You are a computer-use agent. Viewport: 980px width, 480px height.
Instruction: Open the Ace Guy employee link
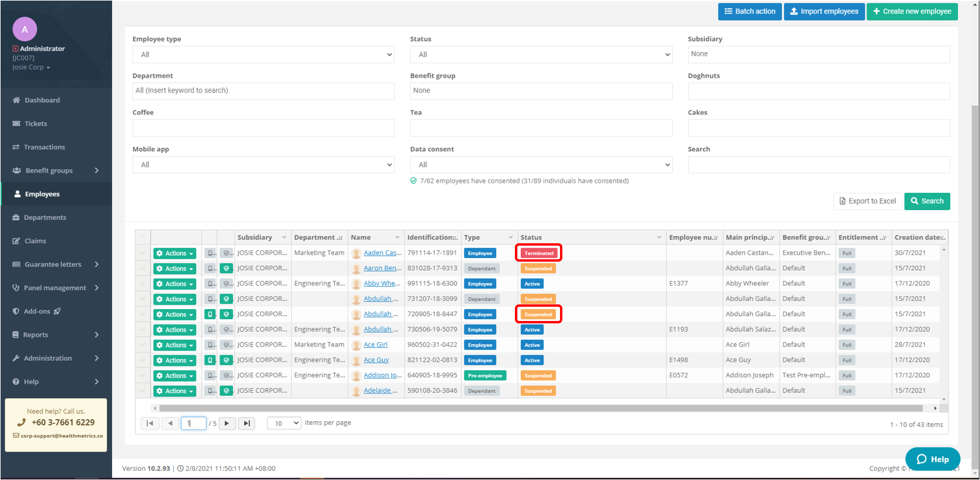tap(376, 360)
